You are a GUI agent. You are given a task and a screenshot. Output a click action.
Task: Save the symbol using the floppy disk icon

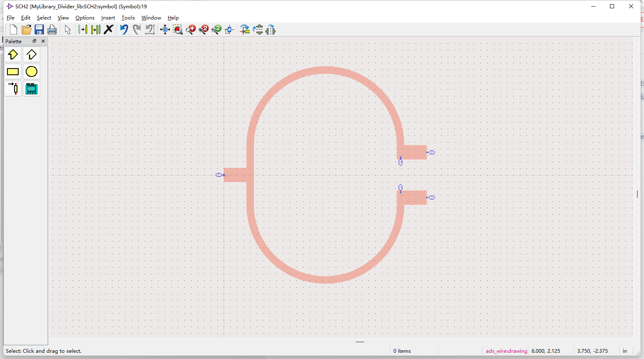click(39, 30)
